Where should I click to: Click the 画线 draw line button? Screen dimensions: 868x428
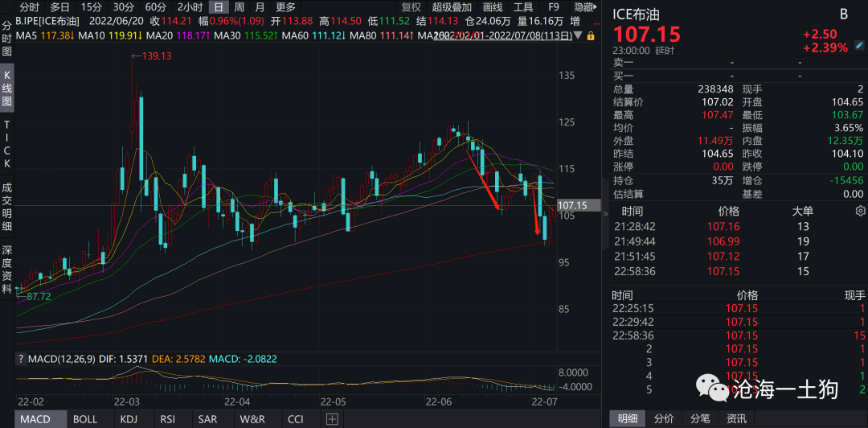[493, 7]
